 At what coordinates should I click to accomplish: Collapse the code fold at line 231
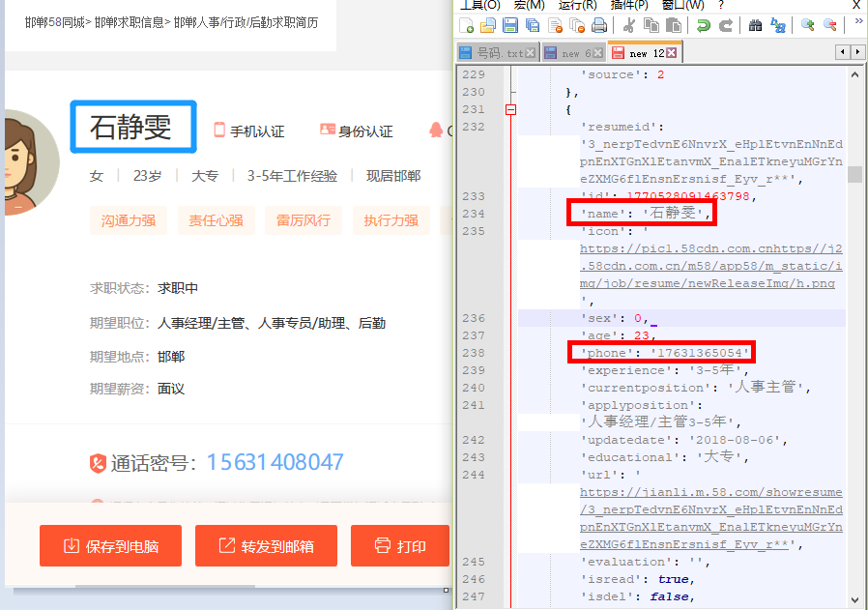511,109
